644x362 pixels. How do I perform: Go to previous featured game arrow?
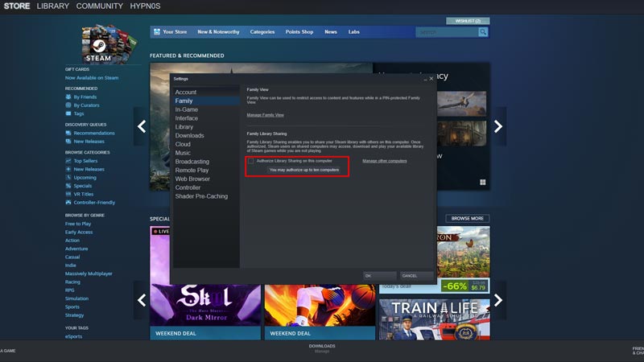(x=141, y=126)
